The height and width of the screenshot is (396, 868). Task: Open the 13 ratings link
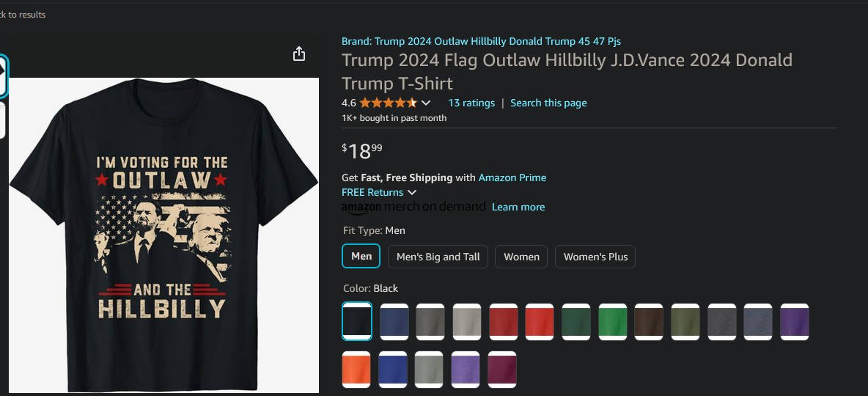tap(471, 103)
